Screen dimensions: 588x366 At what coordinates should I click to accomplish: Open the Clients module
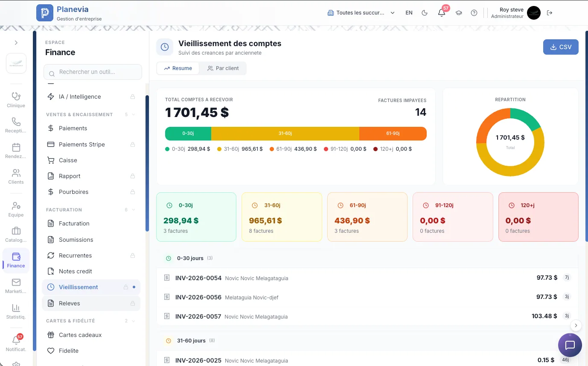click(x=16, y=176)
